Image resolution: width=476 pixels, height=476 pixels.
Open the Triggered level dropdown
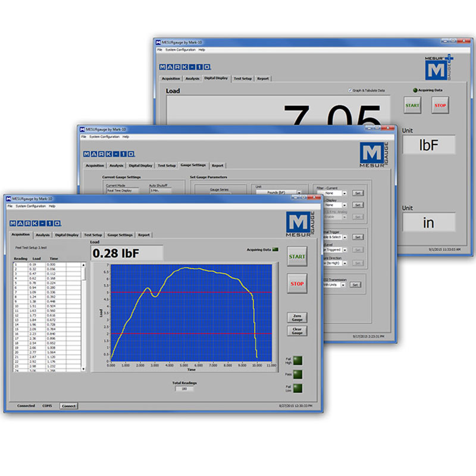coord(345,250)
